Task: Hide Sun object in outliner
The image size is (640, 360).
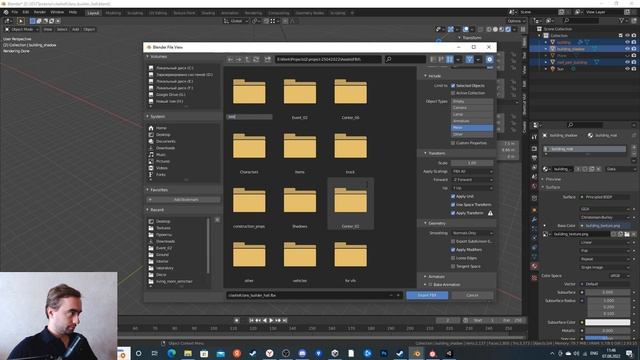Action: click(x=627, y=69)
